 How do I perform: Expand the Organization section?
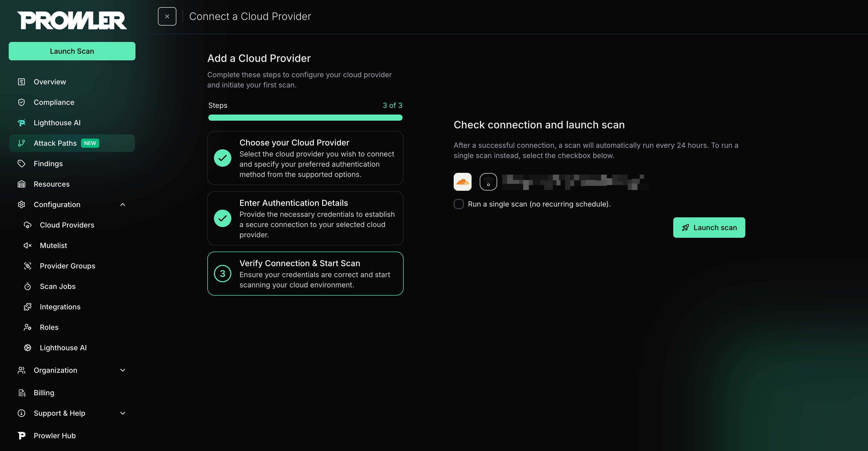[x=123, y=370]
